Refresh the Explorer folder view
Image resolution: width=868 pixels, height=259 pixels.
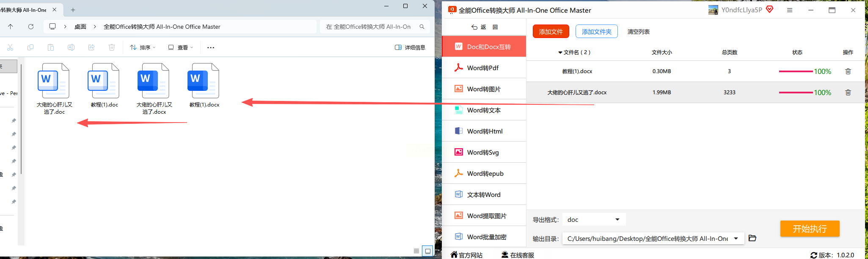point(31,27)
